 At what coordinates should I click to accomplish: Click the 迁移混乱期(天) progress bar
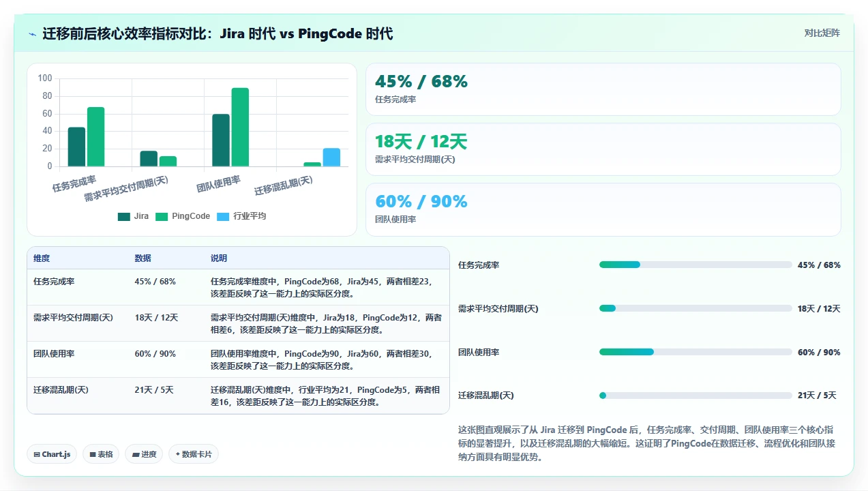(x=695, y=396)
